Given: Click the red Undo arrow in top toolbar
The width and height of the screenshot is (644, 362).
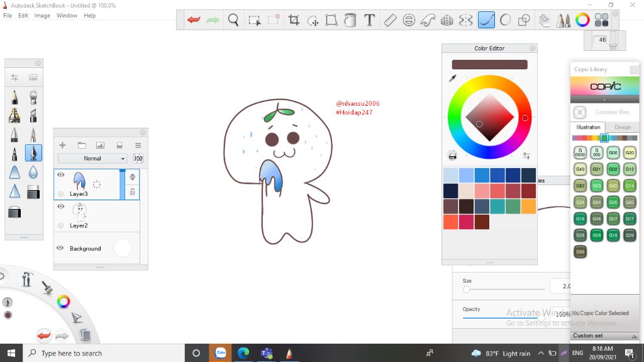Looking at the screenshot, I should point(194,20).
